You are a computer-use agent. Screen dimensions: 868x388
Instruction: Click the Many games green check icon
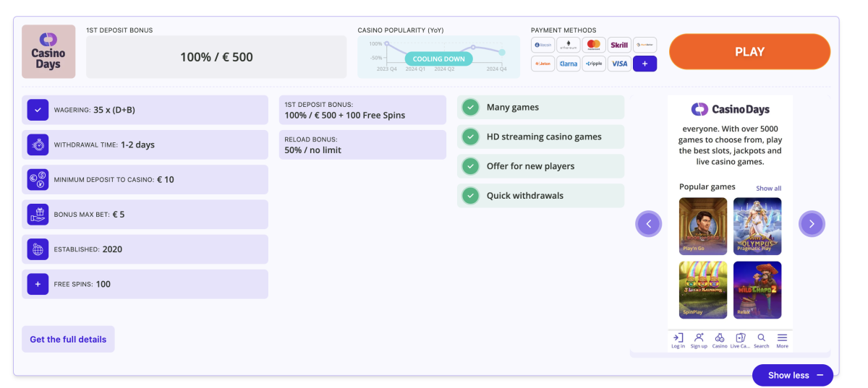coord(471,107)
